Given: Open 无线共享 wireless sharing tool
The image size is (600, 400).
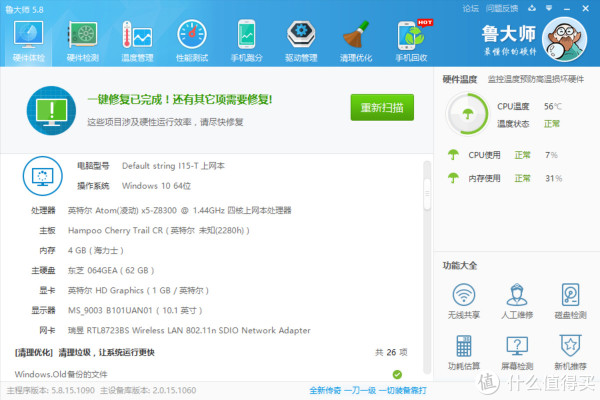Looking at the screenshot, I should [x=464, y=301].
